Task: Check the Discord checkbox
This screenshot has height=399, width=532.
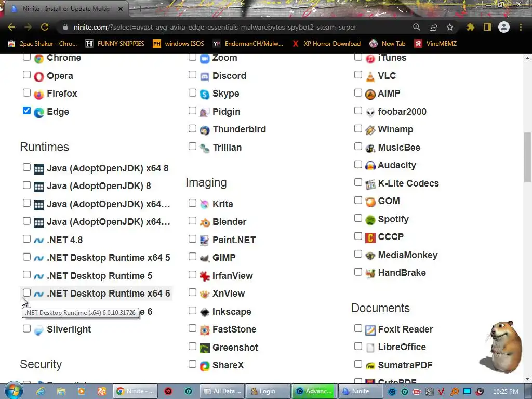Action: (x=192, y=75)
